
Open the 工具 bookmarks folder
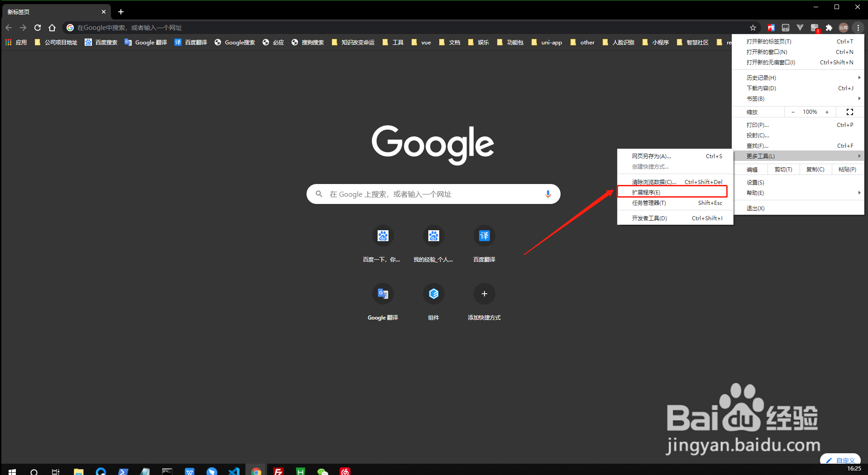[393, 42]
